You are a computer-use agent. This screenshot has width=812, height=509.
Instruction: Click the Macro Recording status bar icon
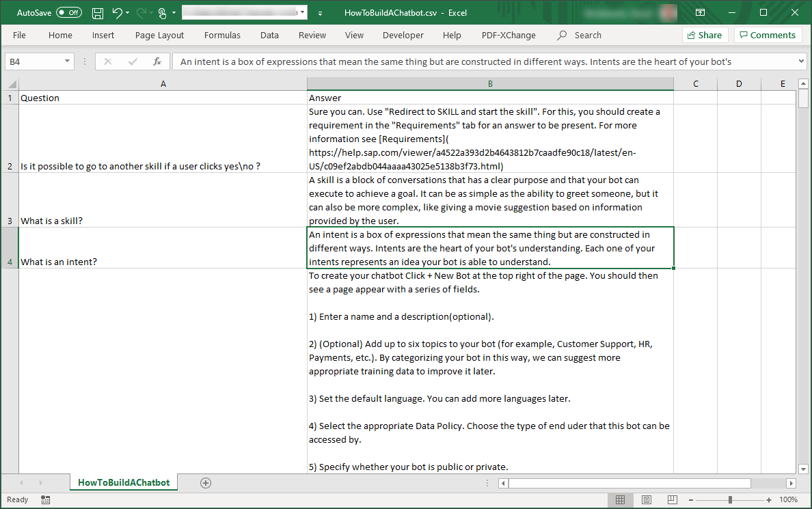46,499
